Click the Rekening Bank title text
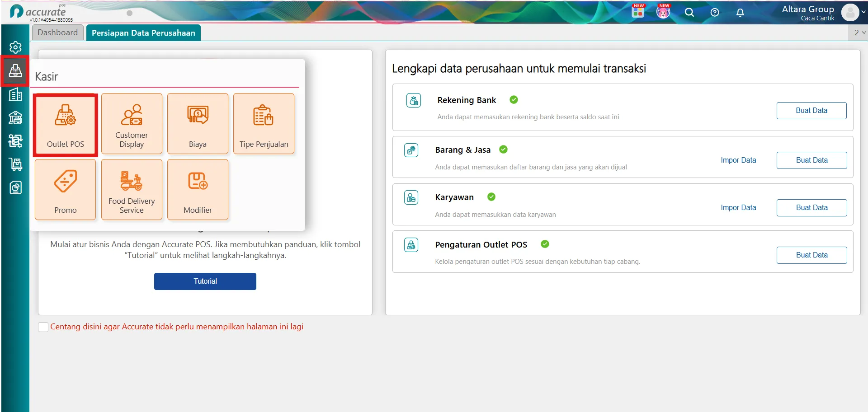This screenshot has width=868, height=412. pos(467,100)
